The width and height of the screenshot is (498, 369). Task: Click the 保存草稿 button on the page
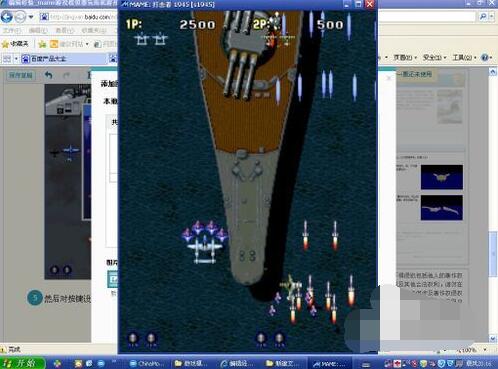pos(20,75)
